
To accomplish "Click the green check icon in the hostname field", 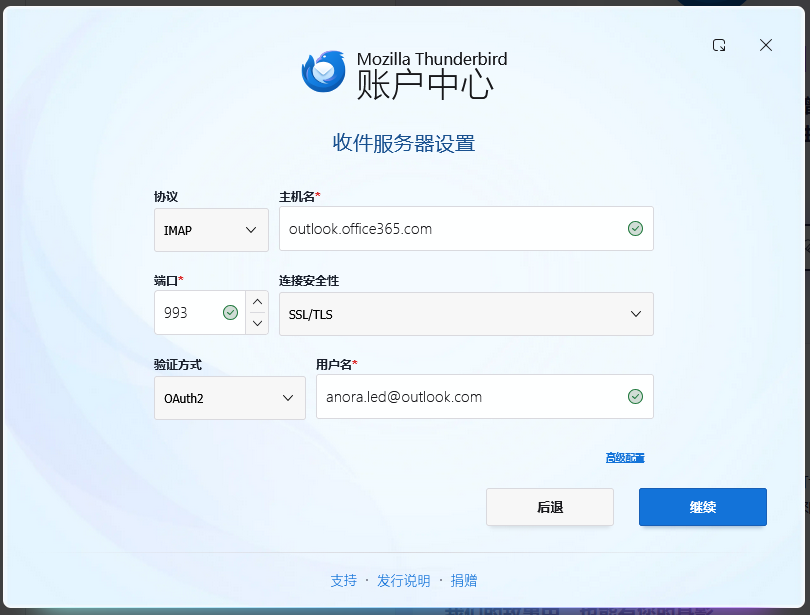I will (635, 228).
